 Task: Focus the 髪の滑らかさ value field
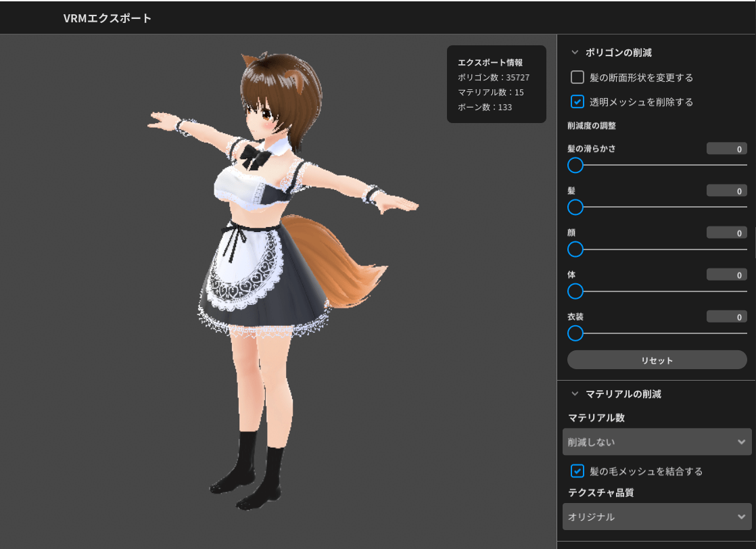(726, 149)
